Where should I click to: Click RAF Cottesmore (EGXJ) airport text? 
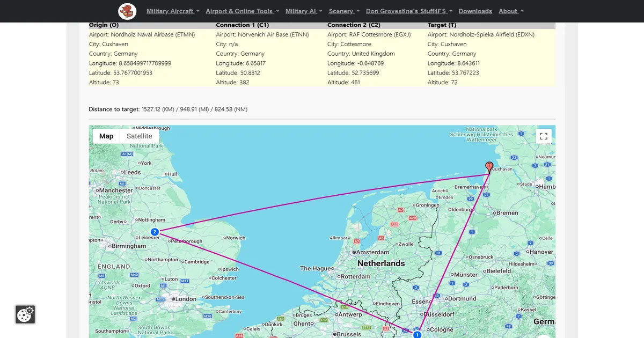tap(370, 34)
